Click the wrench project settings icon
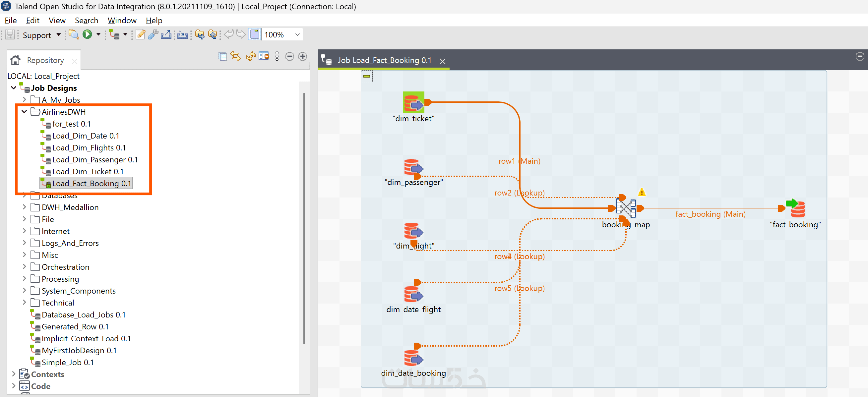Viewport: 868px width, 397px height. point(153,34)
